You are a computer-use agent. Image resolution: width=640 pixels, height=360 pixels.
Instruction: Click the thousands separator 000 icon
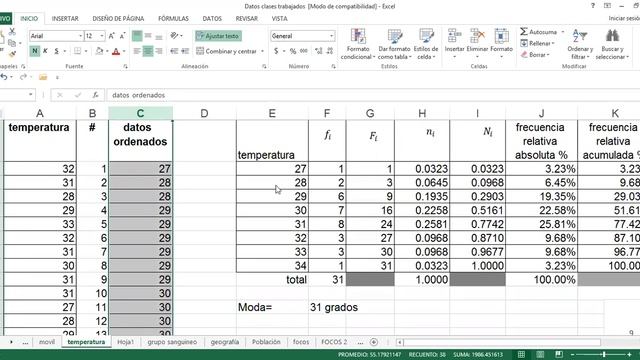tap(304, 51)
